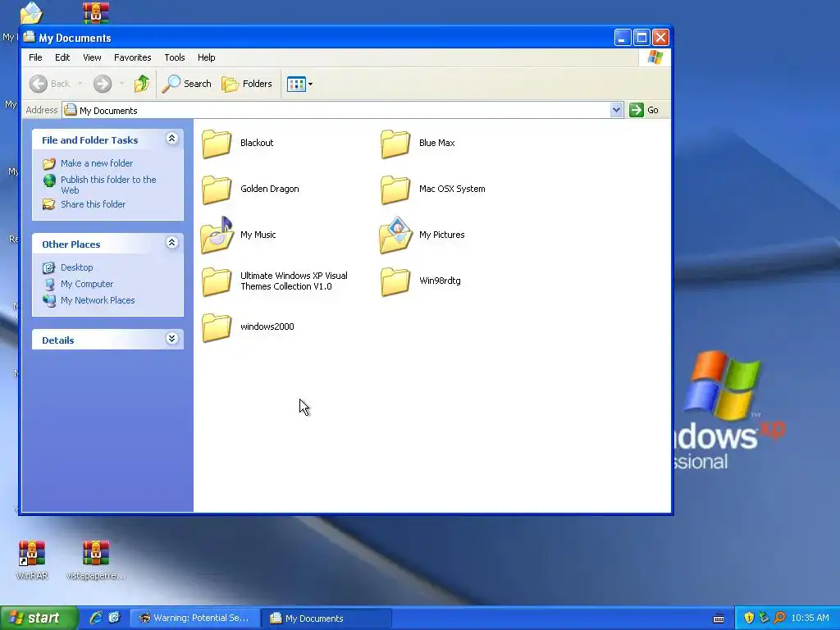840x630 pixels.
Task: Click the keyboard icon on taskbar
Action: point(719,619)
